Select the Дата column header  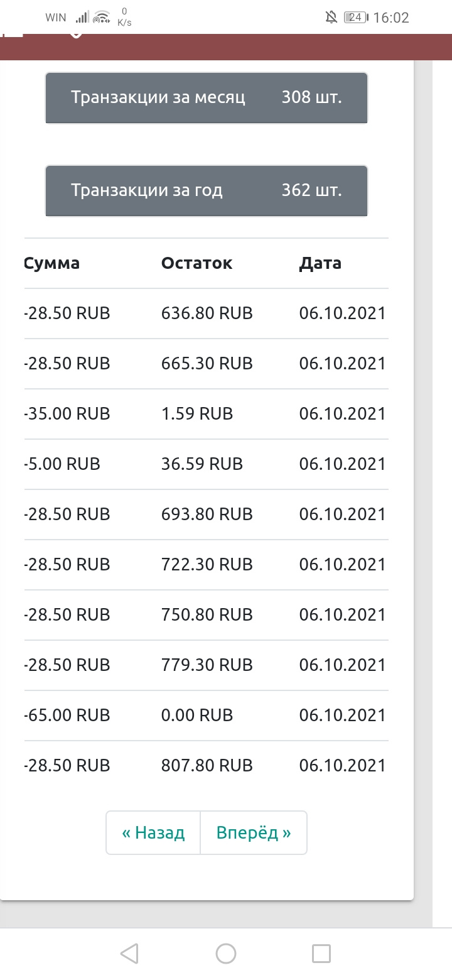click(320, 263)
